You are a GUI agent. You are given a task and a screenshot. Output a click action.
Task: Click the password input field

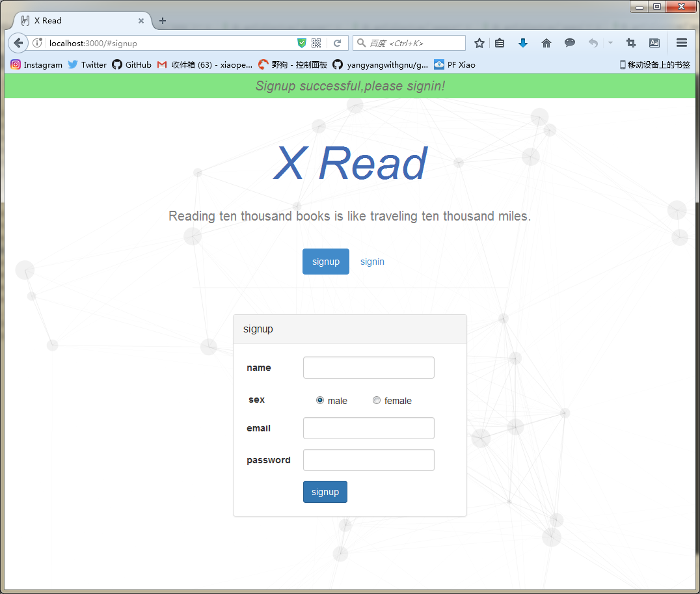(x=369, y=460)
